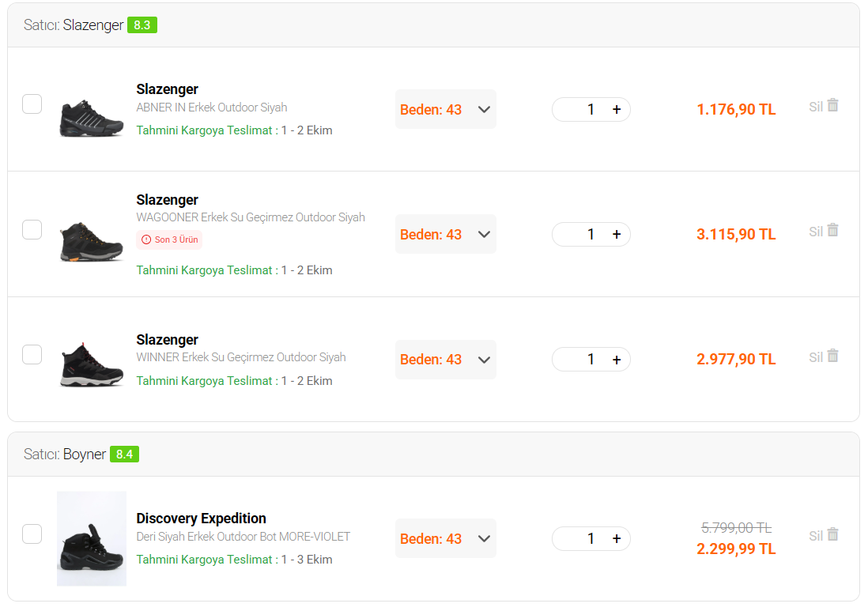Open the Boyner seller link

tap(84, 454)
